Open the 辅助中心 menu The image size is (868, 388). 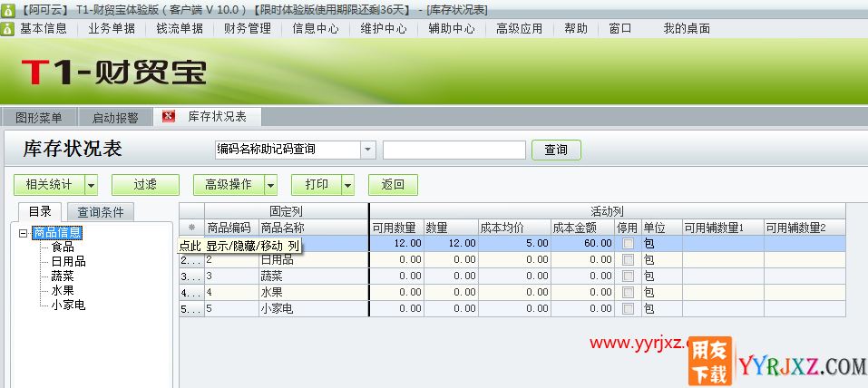click(x=452, y=29)
